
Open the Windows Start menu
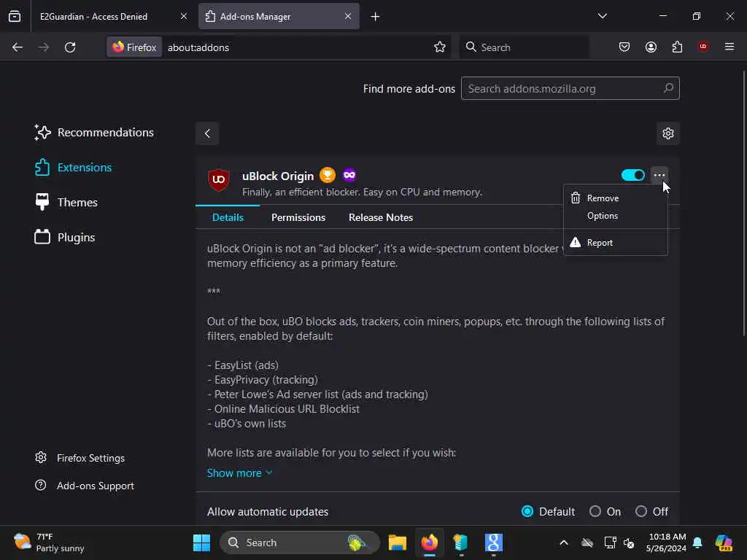click(201, 542)
